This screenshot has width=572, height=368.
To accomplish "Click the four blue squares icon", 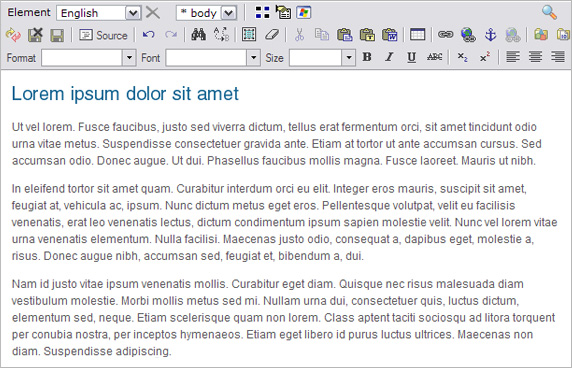I will [x=262, y=13].
